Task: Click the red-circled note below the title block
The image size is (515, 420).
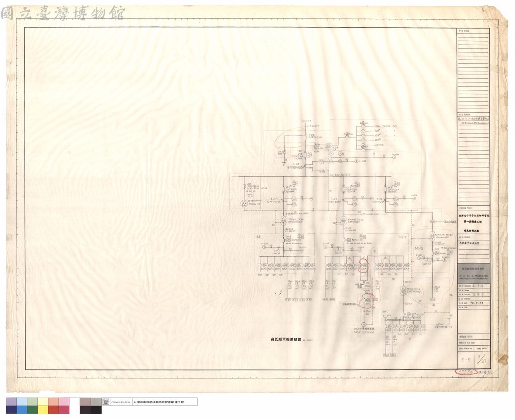Action: [x=466, y=372]
